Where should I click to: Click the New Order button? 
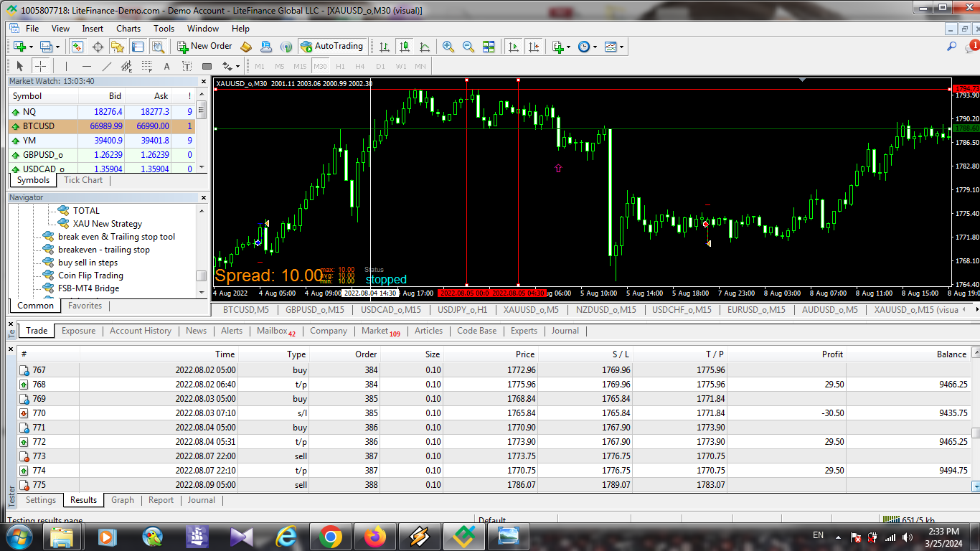(x=204, y=47)
